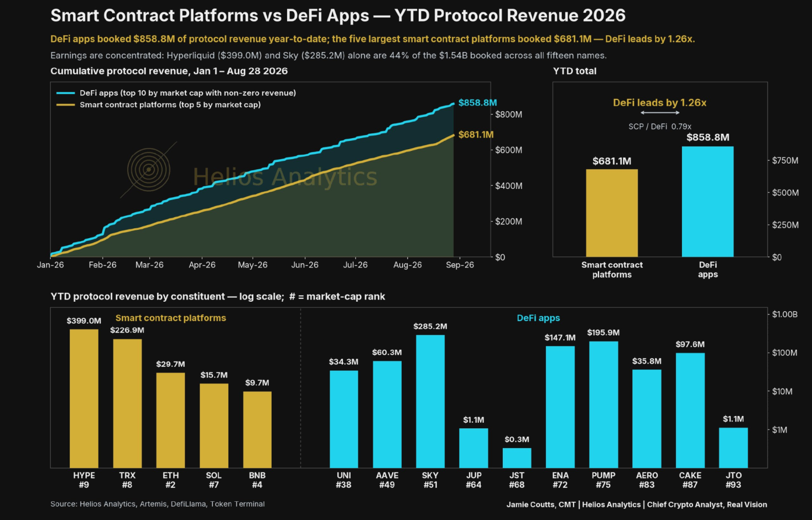Click the cyan line swatch in the legend
This screenshot has height=520, width=812.
65,93
